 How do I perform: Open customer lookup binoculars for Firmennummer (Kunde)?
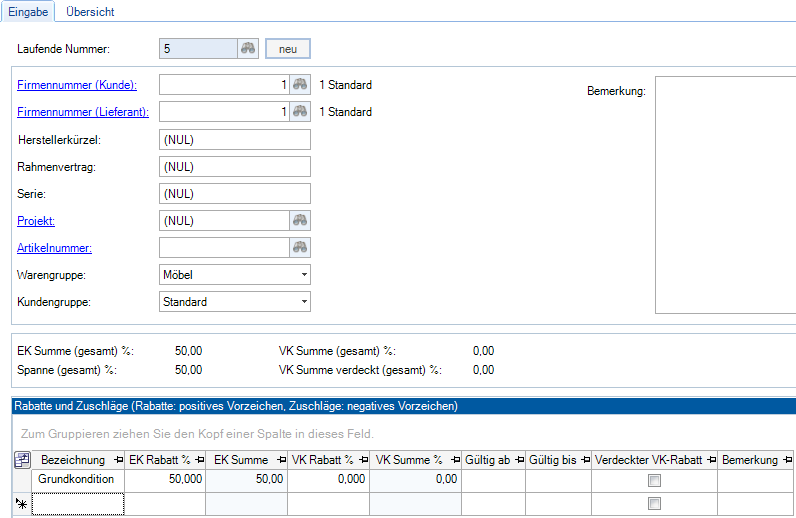[x=299, y=85]
